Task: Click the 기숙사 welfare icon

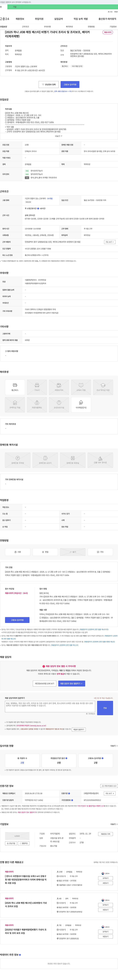Action: click(37, 387)
